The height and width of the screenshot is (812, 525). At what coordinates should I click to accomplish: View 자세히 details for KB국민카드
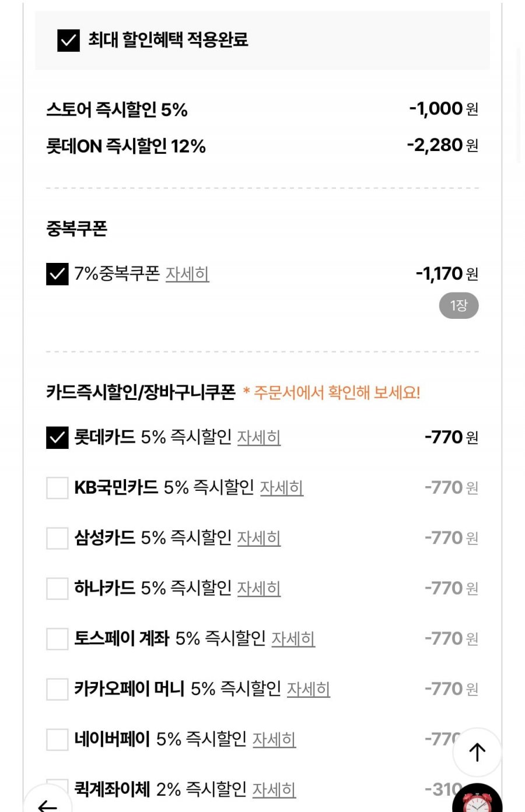click(x=281, y=488)
